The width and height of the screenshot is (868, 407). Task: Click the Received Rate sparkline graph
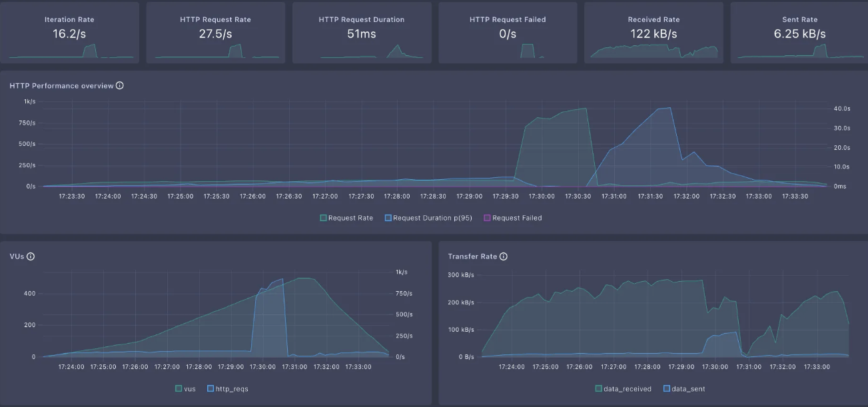click(x=653, y=51)
